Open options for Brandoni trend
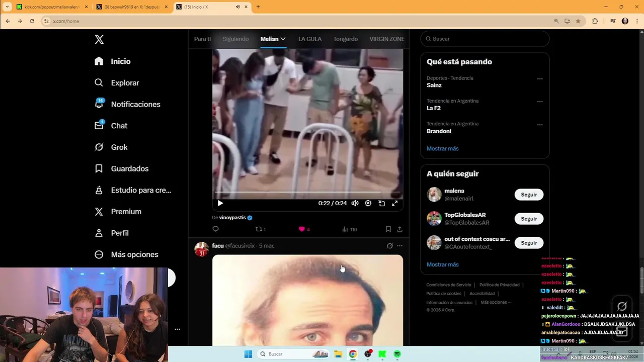This screenshot has width=644, height=362. (540, 125)
